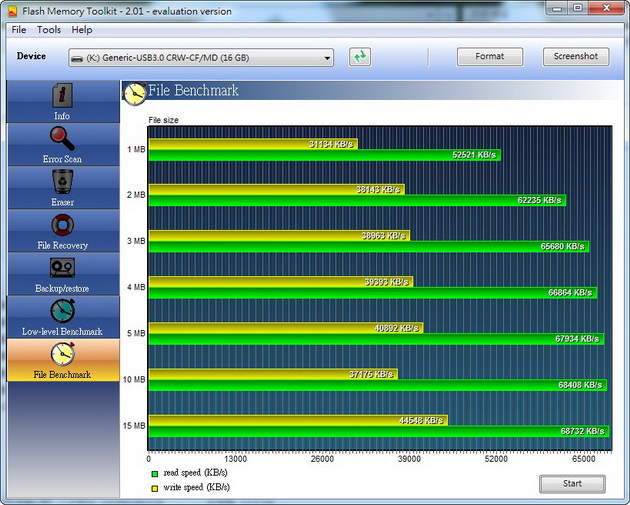
Task: Select File Recovery lifebuoy icon
Action: pos(62,225)
